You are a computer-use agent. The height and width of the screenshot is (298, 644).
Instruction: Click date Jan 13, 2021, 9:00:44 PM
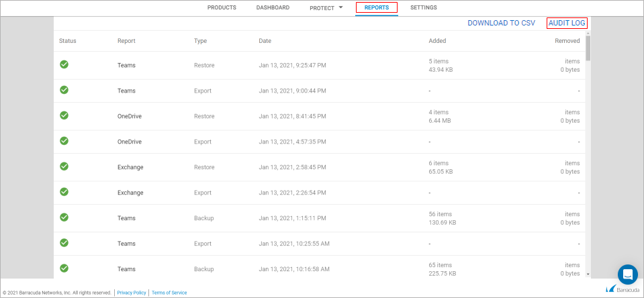coord(292,91)
